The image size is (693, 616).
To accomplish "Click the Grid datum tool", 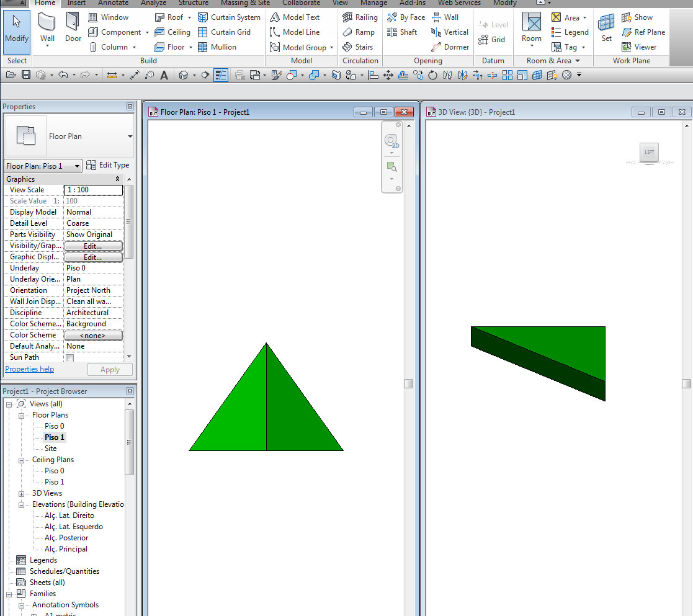I will (491, 40).
